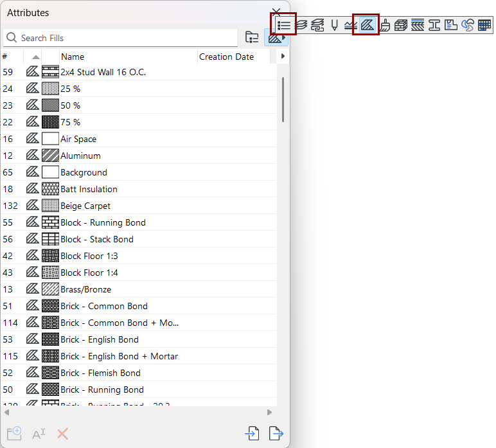Select "Brick - Common Bond + Mo..." name
This screenshot has width=496, height=448.
click(x=120, y=323)
